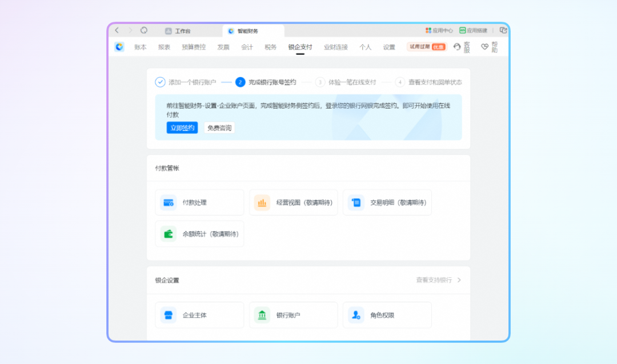Image resolution: width=617 pixels, height=364 pixels.
Task: Click the 试用过期 优惠 badge
Action: pyautogui.click(x=426, y=47)
